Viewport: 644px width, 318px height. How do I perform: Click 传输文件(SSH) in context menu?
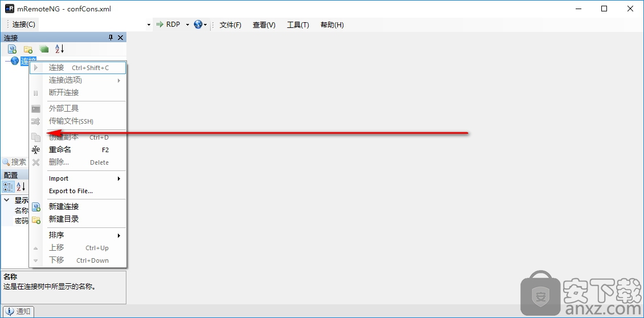(78, 121)
